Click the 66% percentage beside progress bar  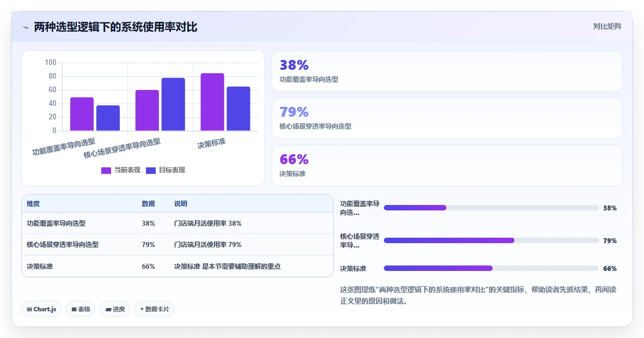[x=610, y=269]
